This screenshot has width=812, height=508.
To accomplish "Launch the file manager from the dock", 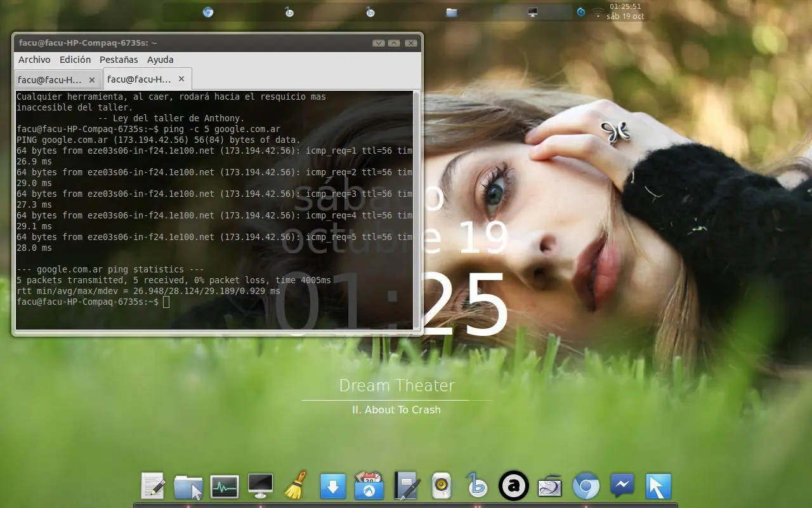I will [x=188, y=486].
